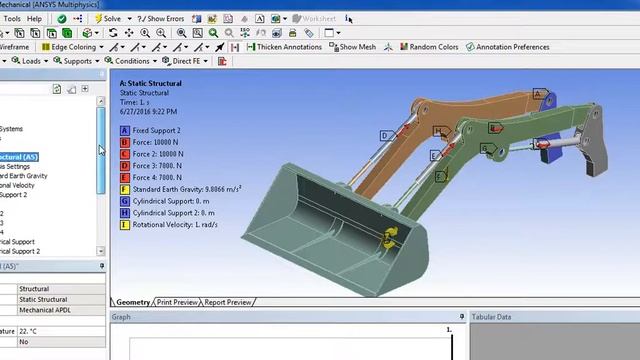Select Static Structural (A5) in the tree
Screen dimensions: 640x360
[x=19, y=157]
